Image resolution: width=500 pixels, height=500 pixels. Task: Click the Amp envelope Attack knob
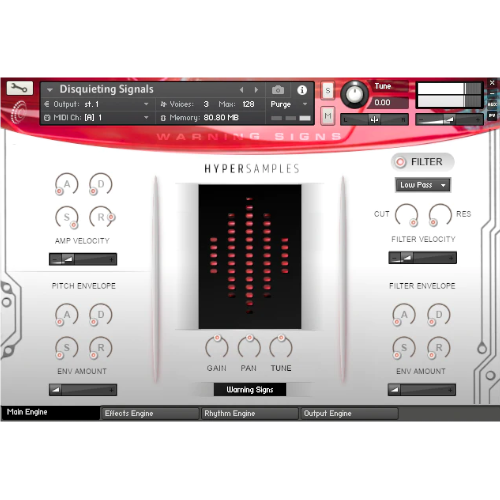pos(67,184)
